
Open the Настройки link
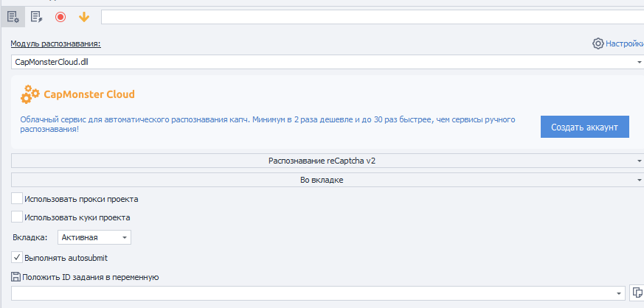(625, 43)
